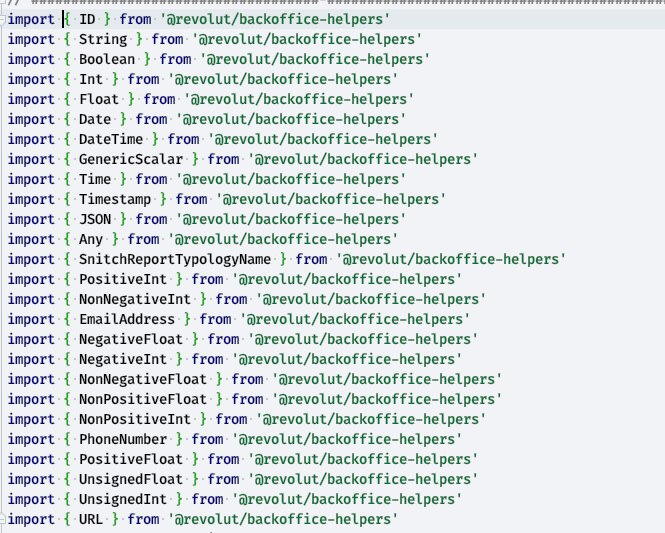The image size is (665, 533).
Task: Click the 'import' keyword on the UnsignedFloat line
Action: pyautogui.click(x=31, y=479)
